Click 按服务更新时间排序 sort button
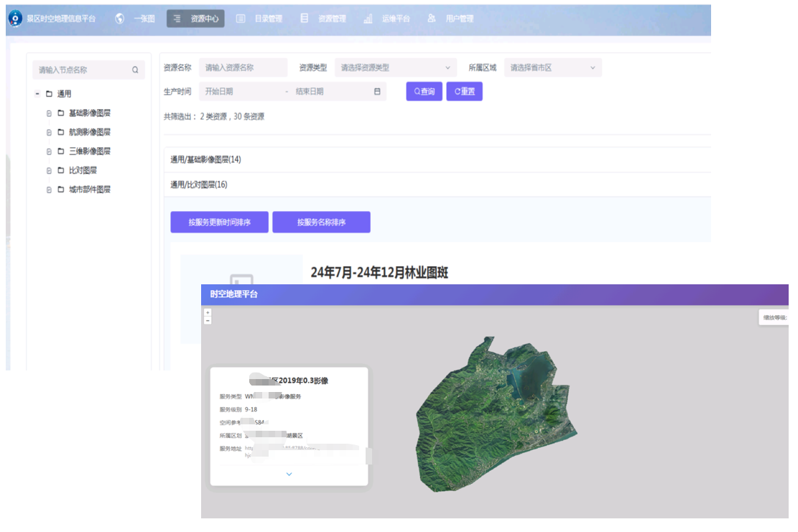 tap(219, 223)
